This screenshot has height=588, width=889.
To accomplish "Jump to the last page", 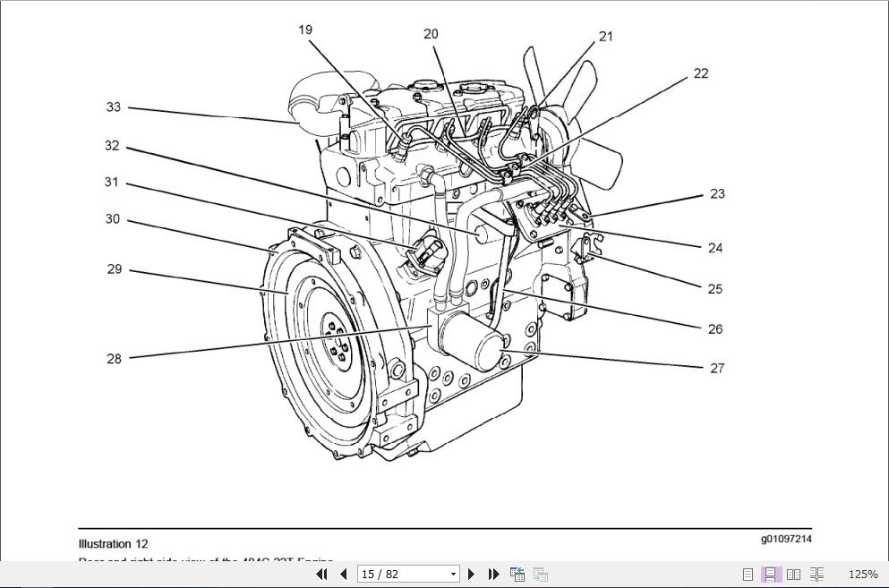I will 492,574.
